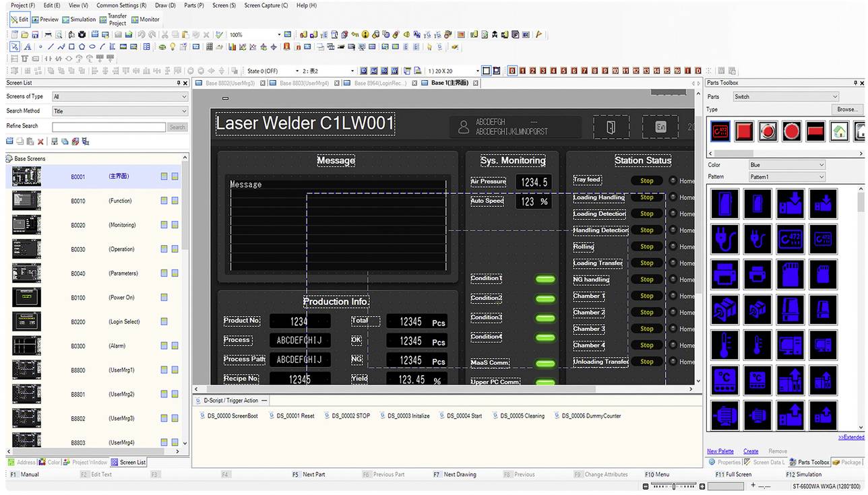The image size is (868, 495).
Task: Open the Search Method Title dropdown
Action: [x=120, y=111]
